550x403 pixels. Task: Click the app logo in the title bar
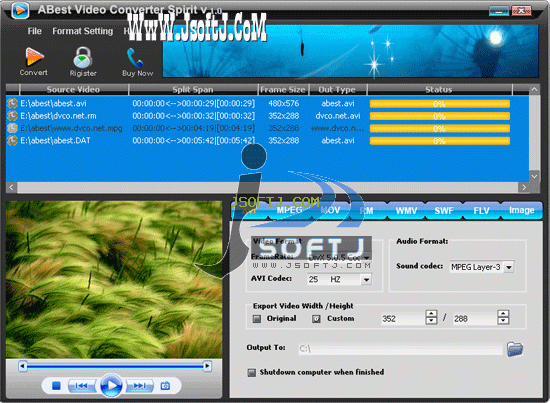pyautogui.click(x=20, y=10)
